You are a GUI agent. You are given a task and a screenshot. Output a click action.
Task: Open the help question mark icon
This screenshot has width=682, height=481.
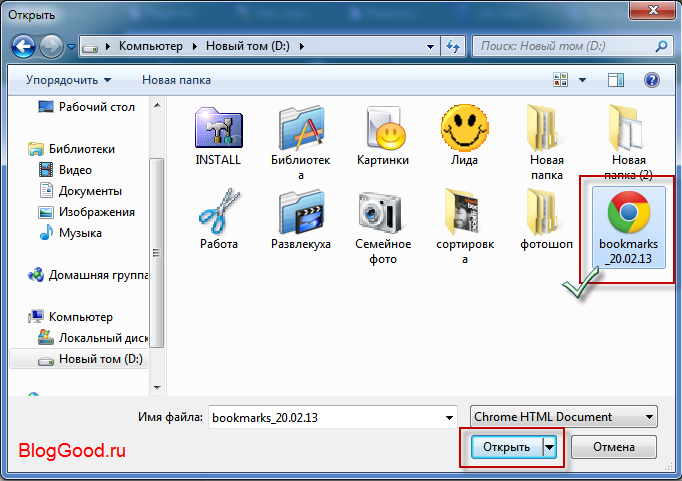[x=652, y=80]
